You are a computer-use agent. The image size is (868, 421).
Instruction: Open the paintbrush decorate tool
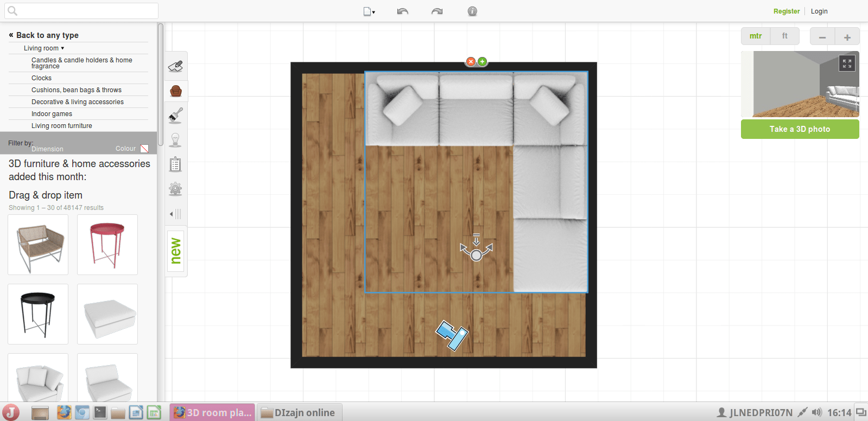click(x=175, y=115)
